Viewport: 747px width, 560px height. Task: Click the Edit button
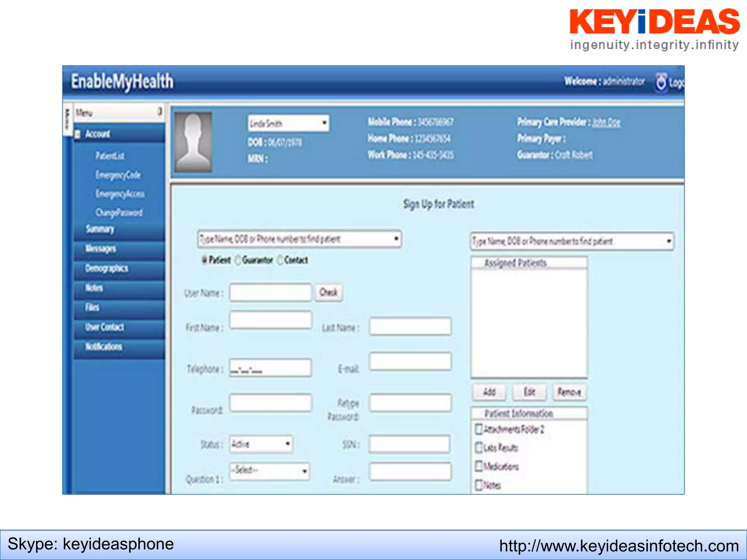click(x=529, y=392)
